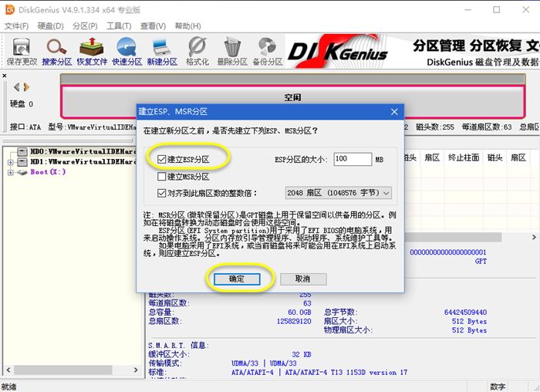Click the Boot (X:) drive icon

pyautogui.click(x=22, y=172)
